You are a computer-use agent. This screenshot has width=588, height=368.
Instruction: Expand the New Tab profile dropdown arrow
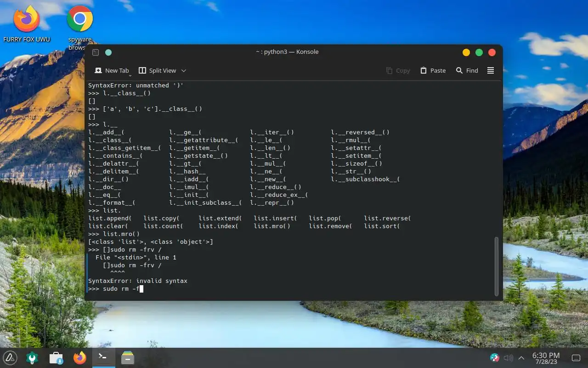[130, 75]
